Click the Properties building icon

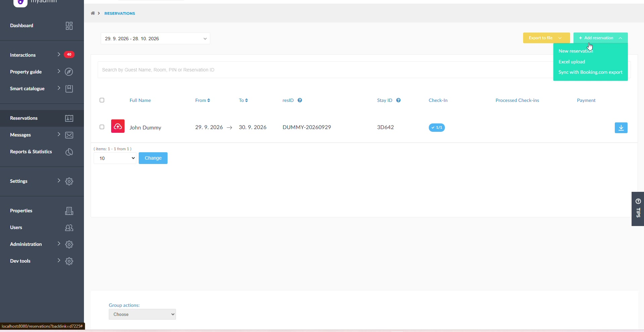coord(69,211)
